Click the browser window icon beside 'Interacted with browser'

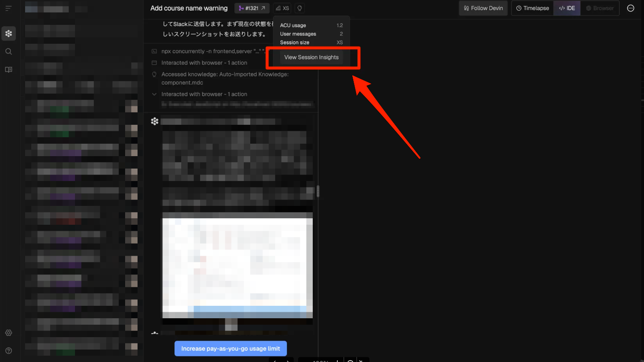tap(155, 63)
